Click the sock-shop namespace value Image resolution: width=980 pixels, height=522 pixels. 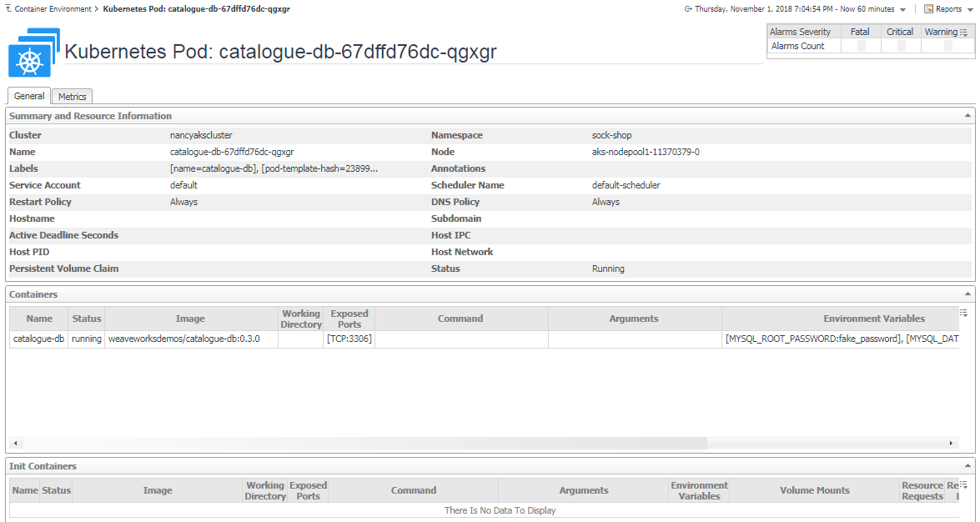(x=612, y=135)
